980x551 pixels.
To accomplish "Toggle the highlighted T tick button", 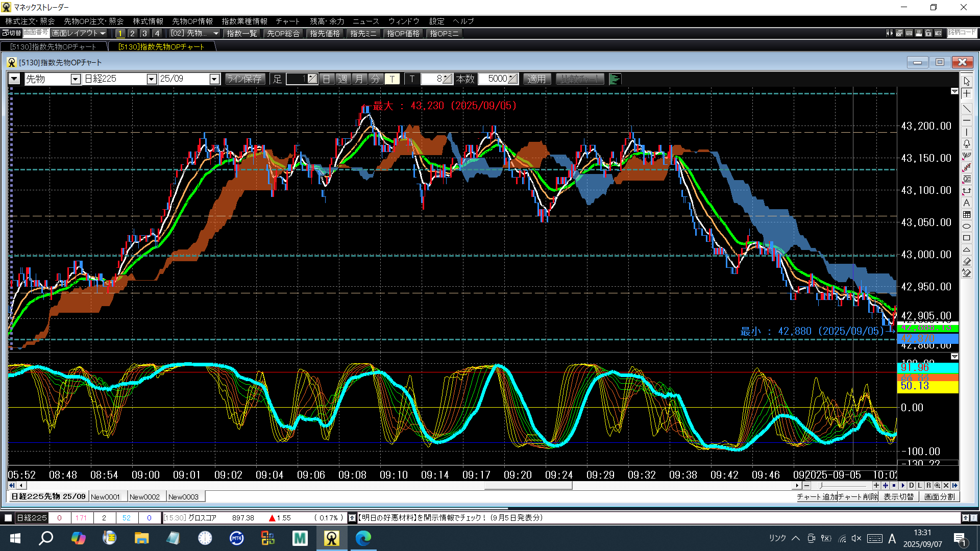I will (392, 79).
